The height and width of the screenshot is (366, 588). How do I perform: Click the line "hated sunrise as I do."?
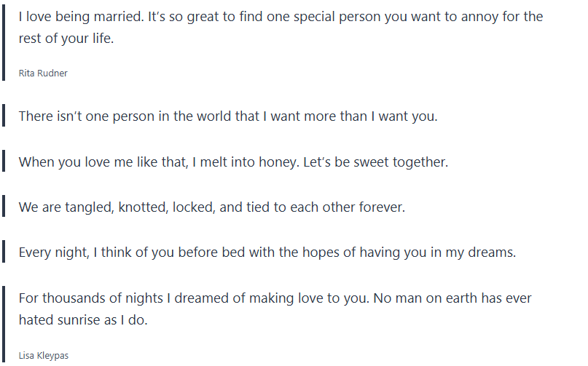[83, 320]
